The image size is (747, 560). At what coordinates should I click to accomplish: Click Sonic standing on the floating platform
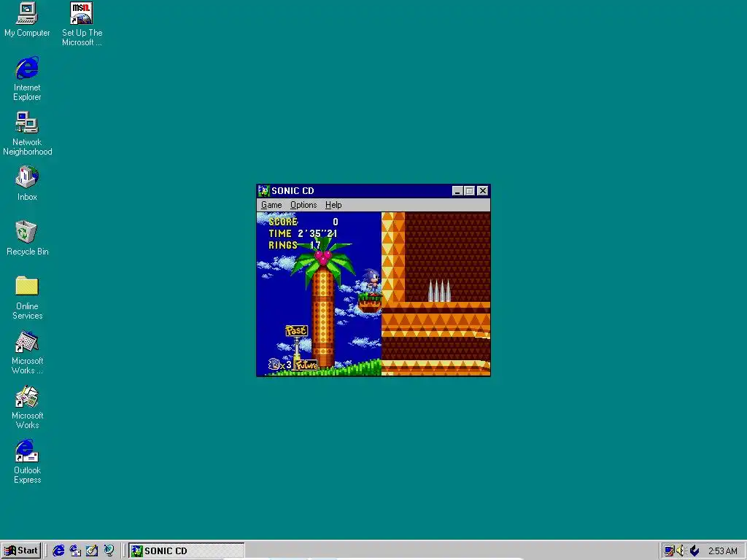371,281
